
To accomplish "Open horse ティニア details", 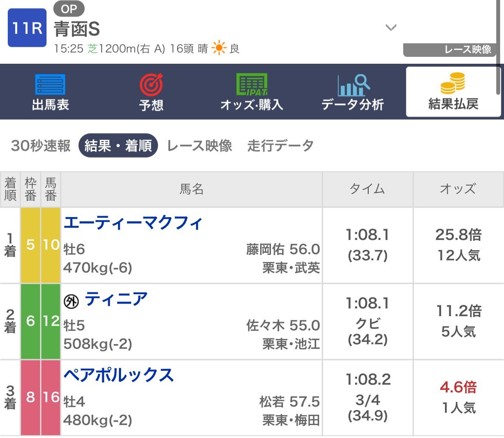I will click(x=116, y=299).
